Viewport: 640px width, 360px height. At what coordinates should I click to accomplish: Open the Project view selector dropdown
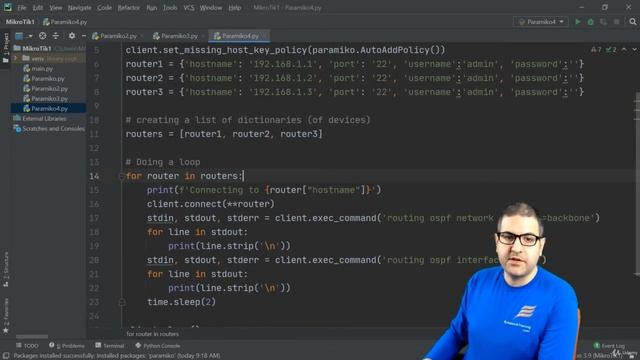[x=23, y=36]
